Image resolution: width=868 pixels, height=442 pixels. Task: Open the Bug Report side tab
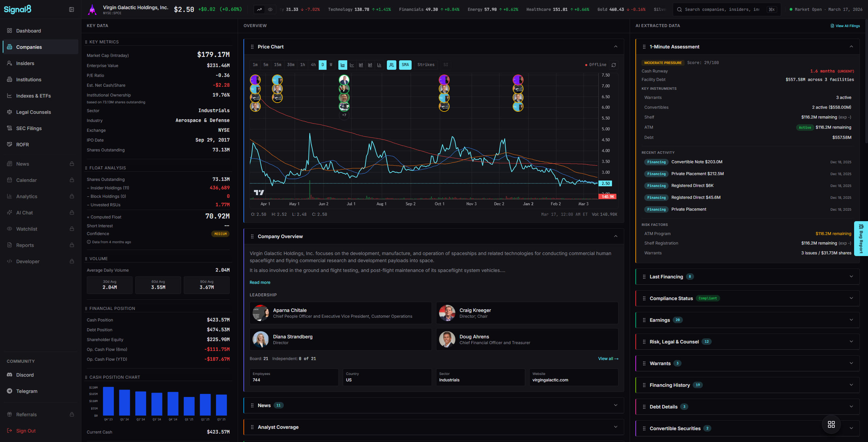tap(861, 239)
